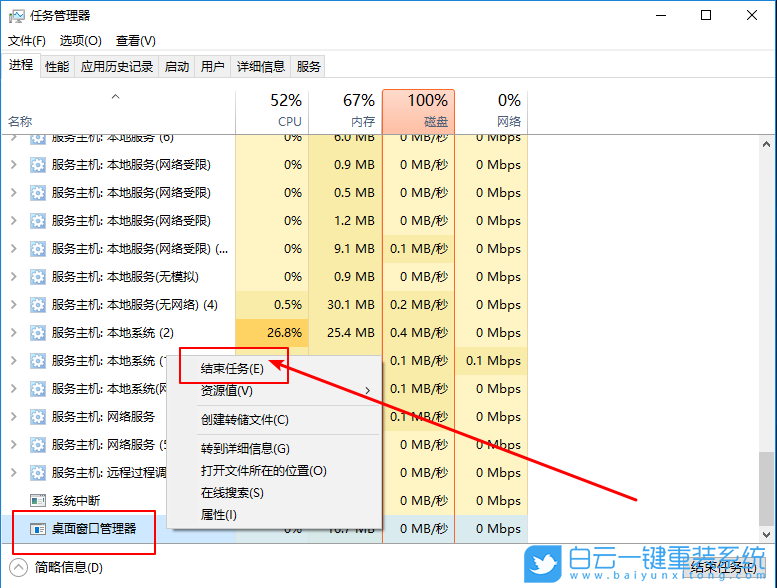
Task: Click gear icon of 本地系统 row with 0.1 Mbps
Action: pyautogui.click(x=38, y=361)
